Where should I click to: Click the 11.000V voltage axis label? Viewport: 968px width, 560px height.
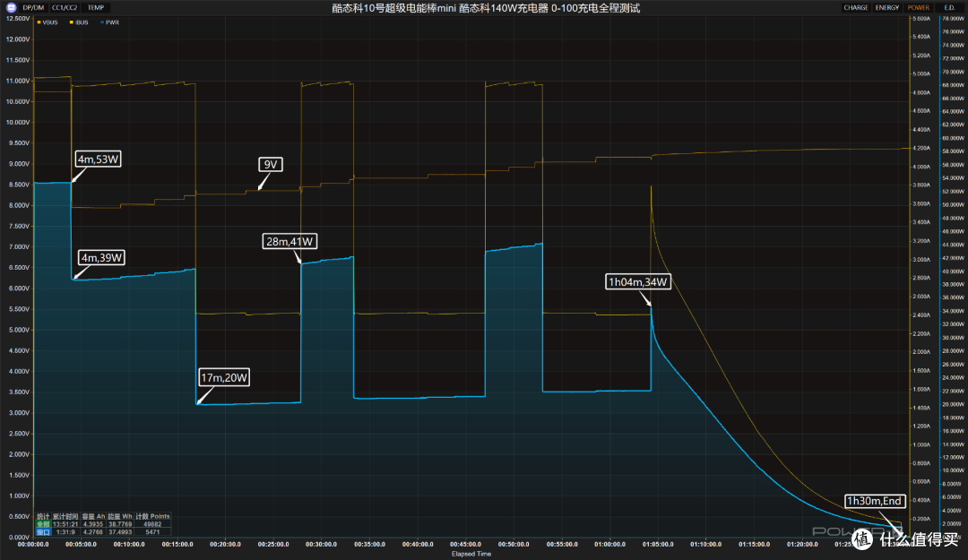click(17, 81)
